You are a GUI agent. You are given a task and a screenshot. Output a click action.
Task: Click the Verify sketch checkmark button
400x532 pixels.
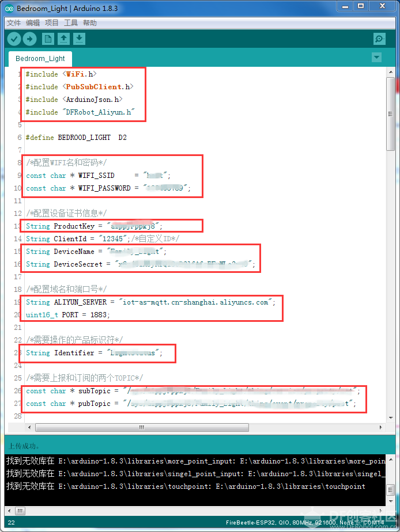(x=14, y=39)
